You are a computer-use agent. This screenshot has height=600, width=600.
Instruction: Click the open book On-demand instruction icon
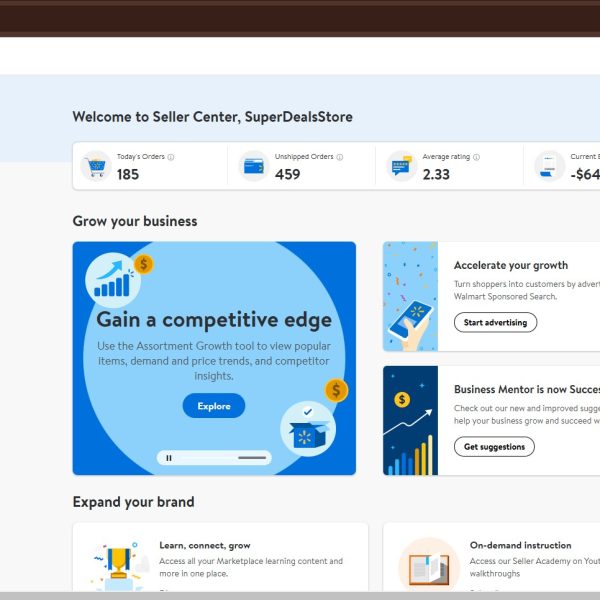428,566
